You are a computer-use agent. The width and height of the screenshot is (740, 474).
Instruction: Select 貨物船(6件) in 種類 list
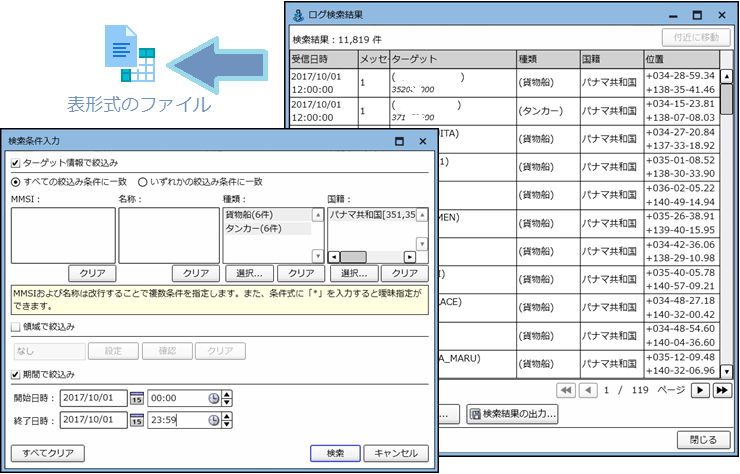(x=267, y=215)
